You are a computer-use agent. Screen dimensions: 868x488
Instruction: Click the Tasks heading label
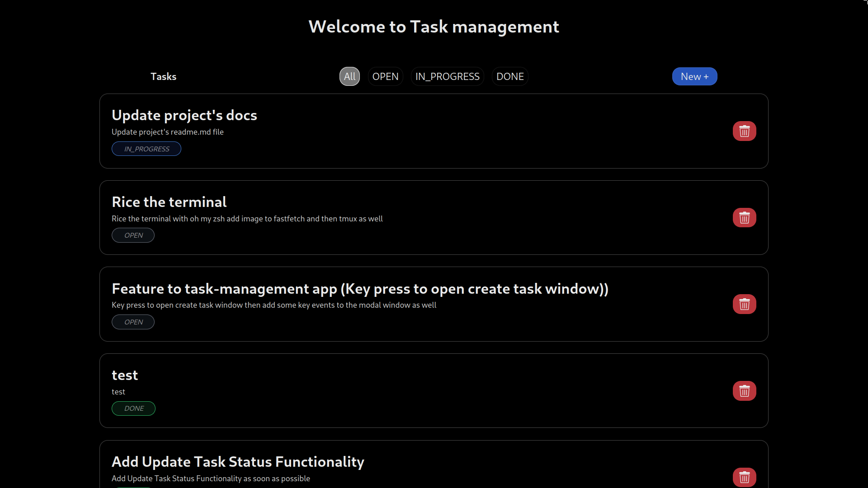[x=163, y=76]
